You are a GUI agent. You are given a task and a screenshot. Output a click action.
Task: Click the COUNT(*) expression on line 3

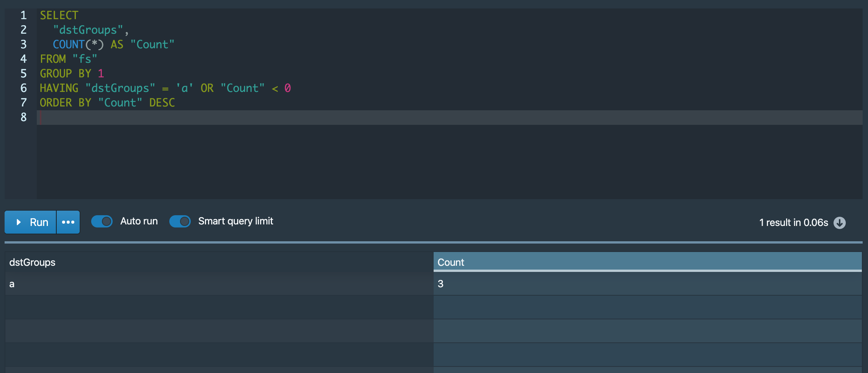[78, 45]
